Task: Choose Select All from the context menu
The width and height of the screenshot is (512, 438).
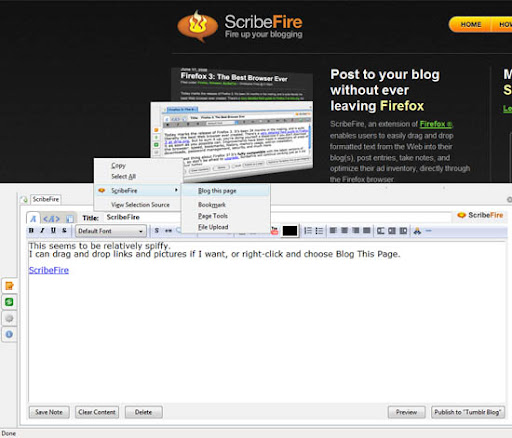Action: click(138, 176)
